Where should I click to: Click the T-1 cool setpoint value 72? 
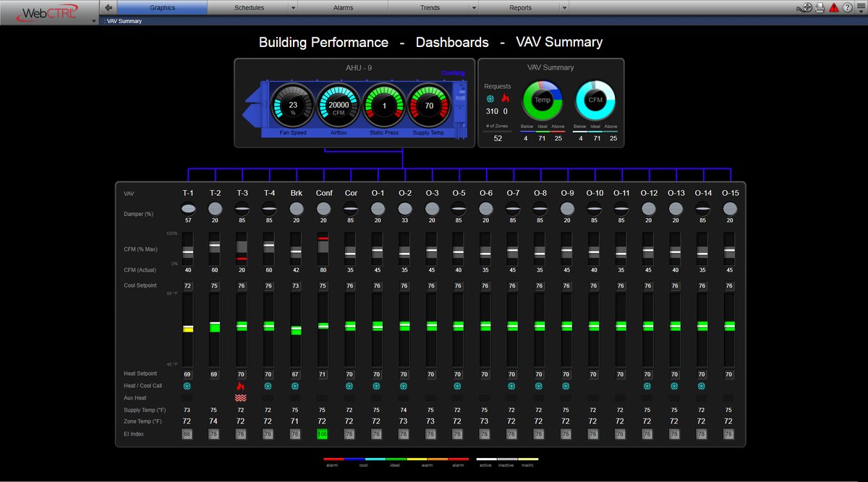click(188, 286)
